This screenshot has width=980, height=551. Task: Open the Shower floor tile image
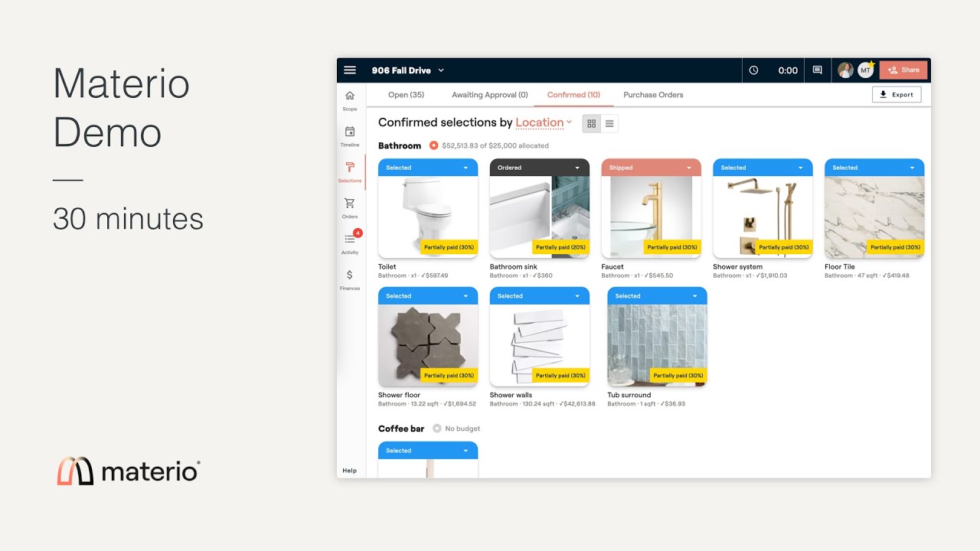(x=428, y=346)
